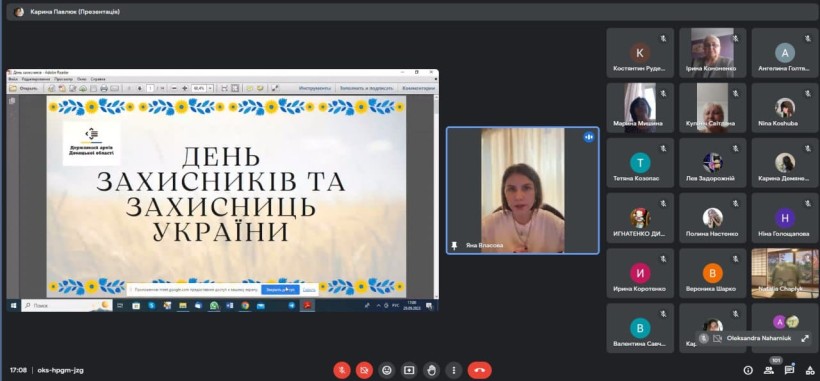The width and height of the screenshot is (820, 381).
Task: Open Adobe Reader Файл menu
Action: [13, 79]
